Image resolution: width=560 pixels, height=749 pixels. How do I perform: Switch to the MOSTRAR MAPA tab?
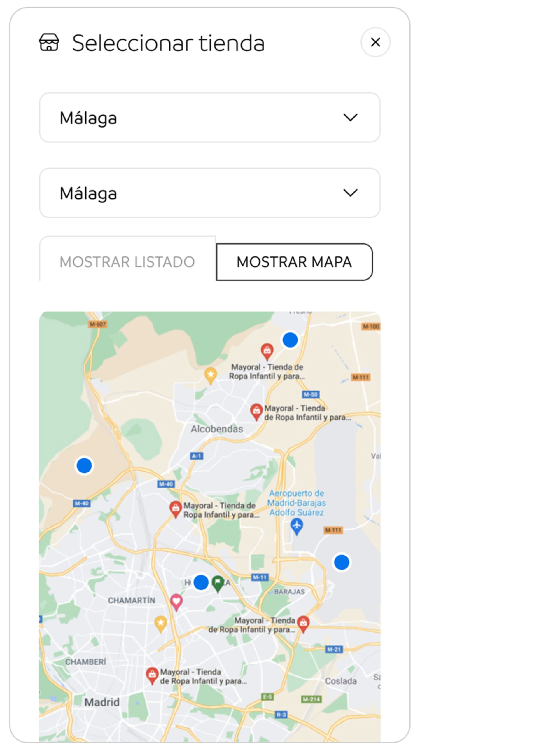click(294, 262)
